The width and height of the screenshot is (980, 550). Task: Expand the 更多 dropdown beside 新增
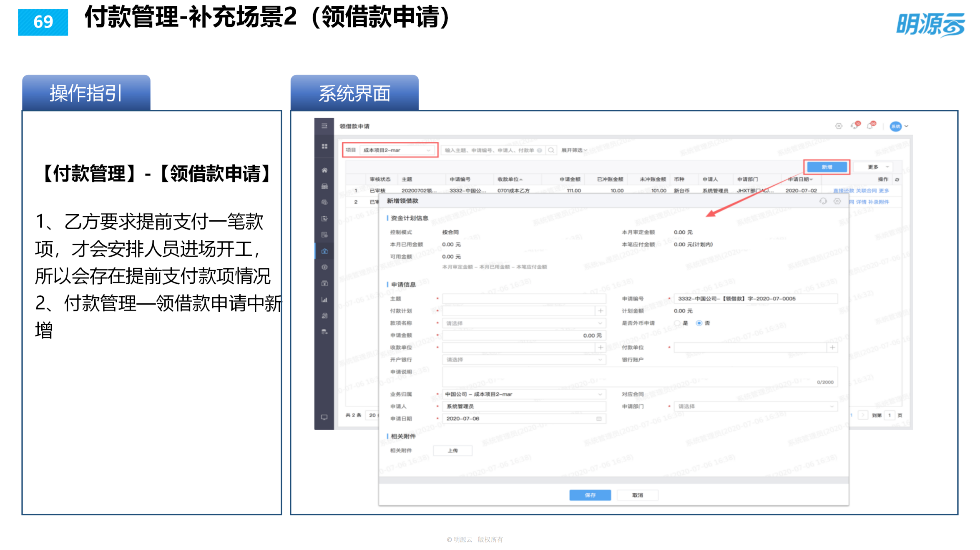873,167
